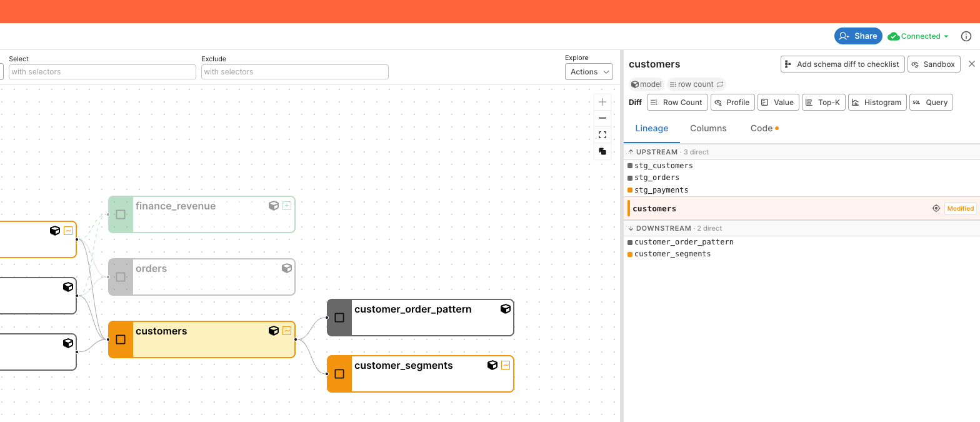
Task: Click the model tag under customers title
Action: (646, 84)
